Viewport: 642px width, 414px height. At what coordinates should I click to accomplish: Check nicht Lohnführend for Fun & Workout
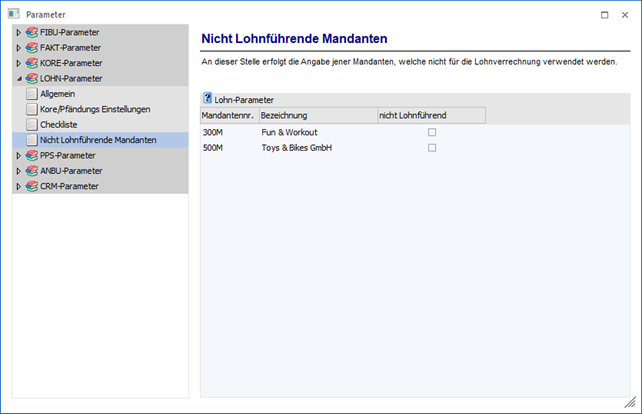tap(432, 132)
